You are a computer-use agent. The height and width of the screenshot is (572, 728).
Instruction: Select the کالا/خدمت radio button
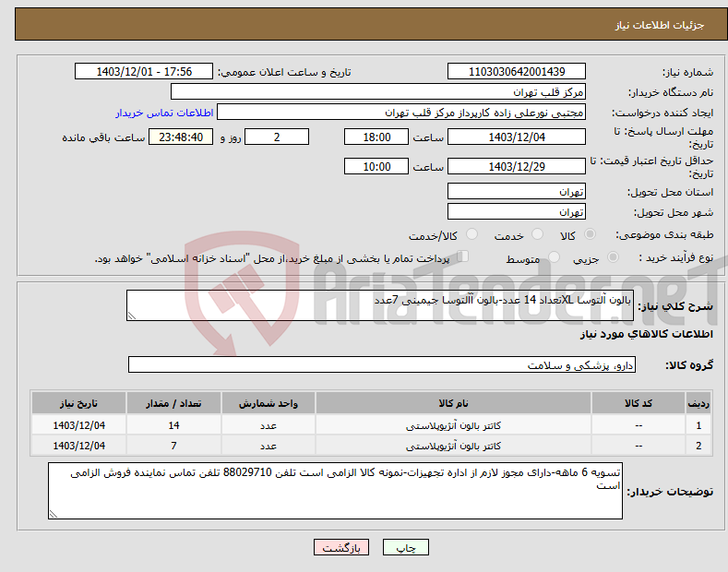point(471,234)
